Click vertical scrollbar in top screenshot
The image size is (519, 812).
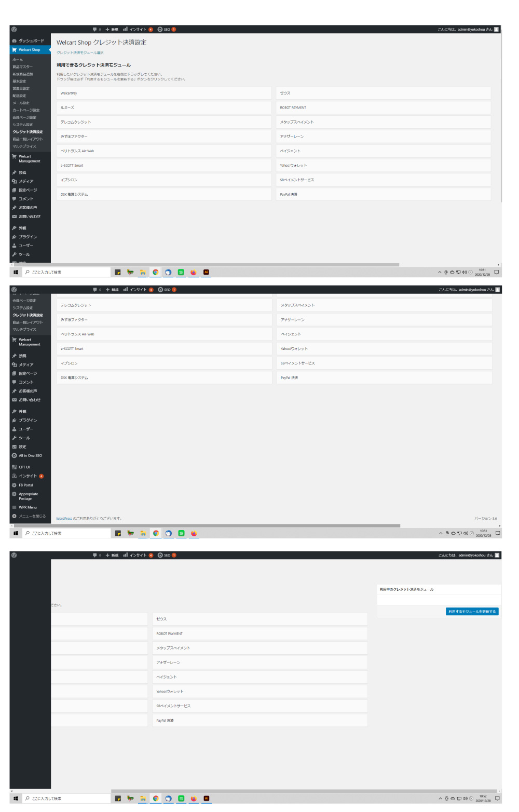[501, 117]
